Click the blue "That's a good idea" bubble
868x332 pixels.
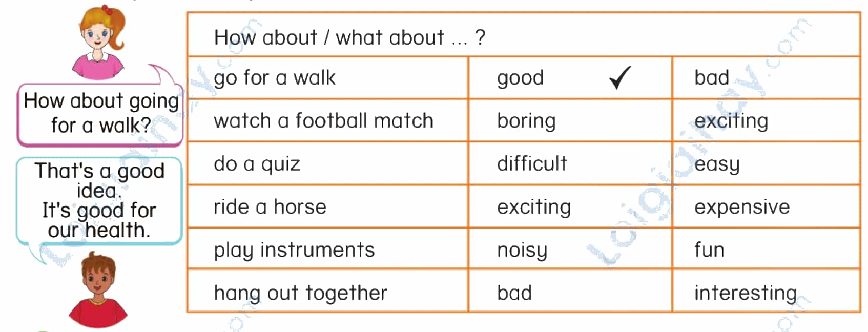pos(99,201)
